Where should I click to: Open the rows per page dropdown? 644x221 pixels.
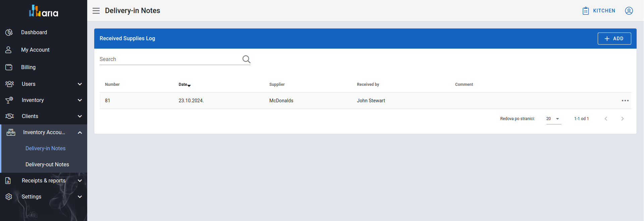554,119
